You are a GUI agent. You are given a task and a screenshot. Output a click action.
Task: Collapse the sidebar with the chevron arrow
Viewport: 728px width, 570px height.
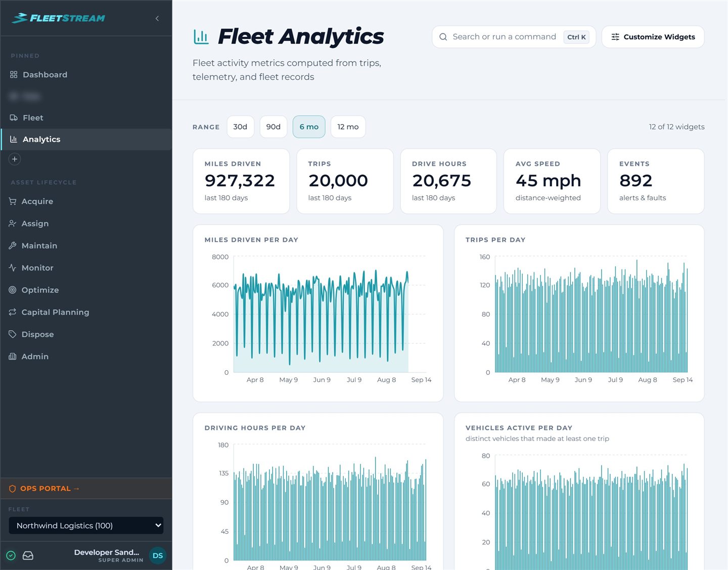point(157,18)
